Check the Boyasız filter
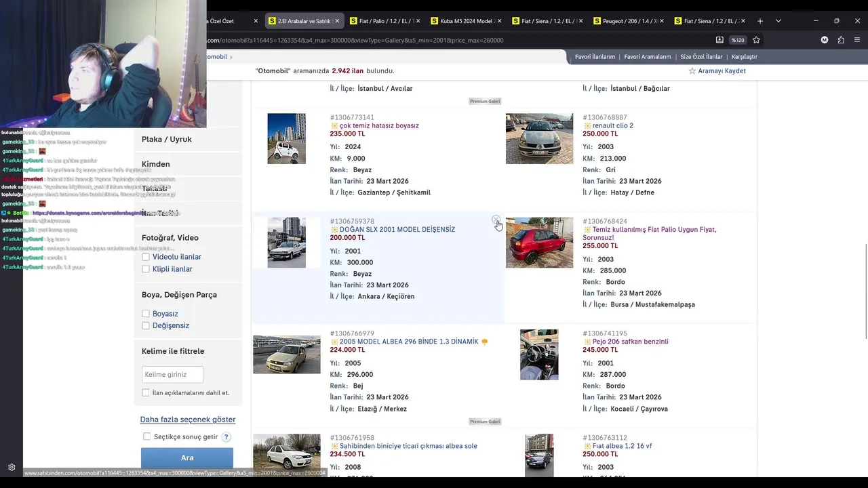This screenshot has height=488, width=868. coord(145,314)
